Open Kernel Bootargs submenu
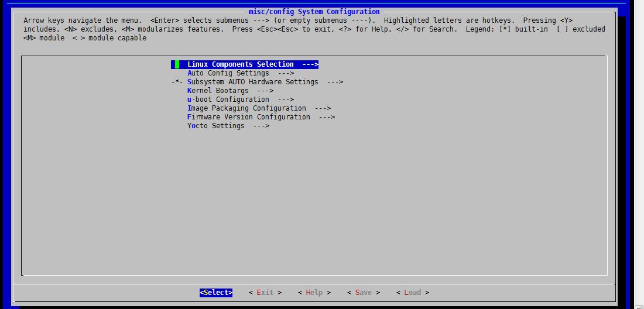 coord(231,91)
